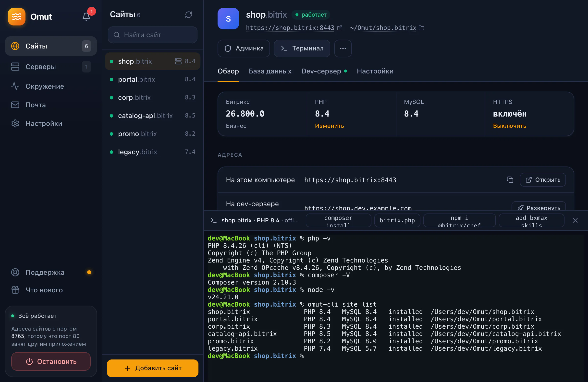This screenshot has height=382, width=588.
Task: Switch to the База данных tab
Action: click(x=270, y=71)
